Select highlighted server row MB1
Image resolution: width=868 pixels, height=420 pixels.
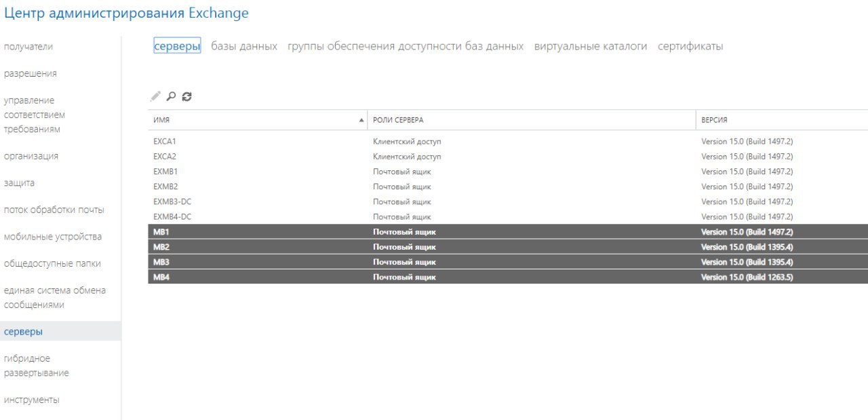pyautogui.click(x=508, y=232)
